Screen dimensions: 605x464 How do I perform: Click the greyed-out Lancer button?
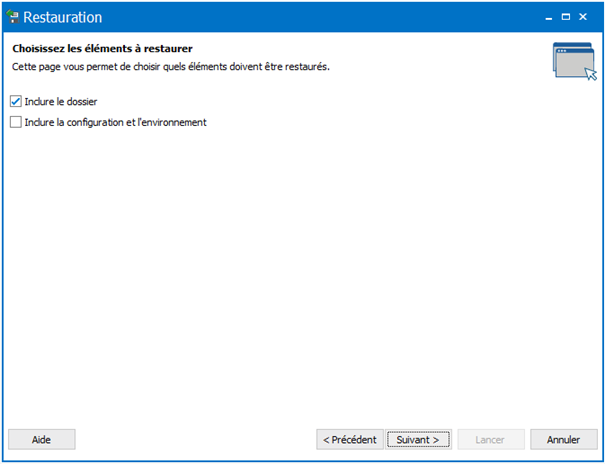point(491,439)
